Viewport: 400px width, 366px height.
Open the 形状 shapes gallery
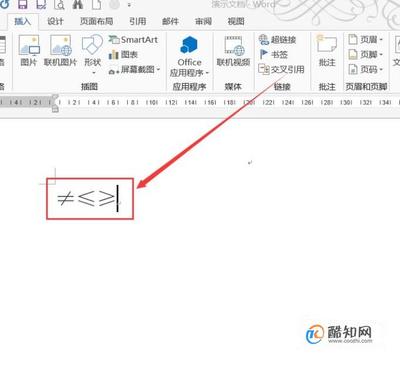92,53
